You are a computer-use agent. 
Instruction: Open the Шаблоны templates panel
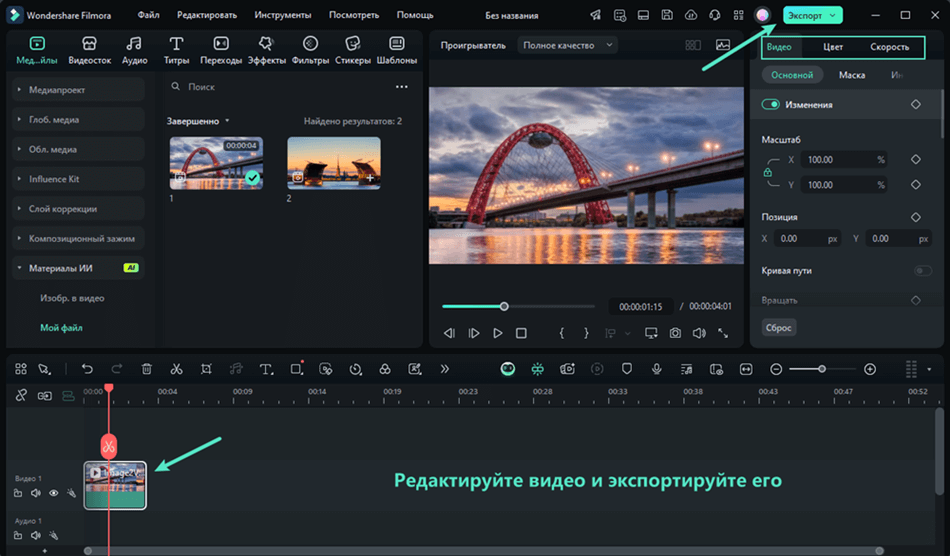(397, 50)
